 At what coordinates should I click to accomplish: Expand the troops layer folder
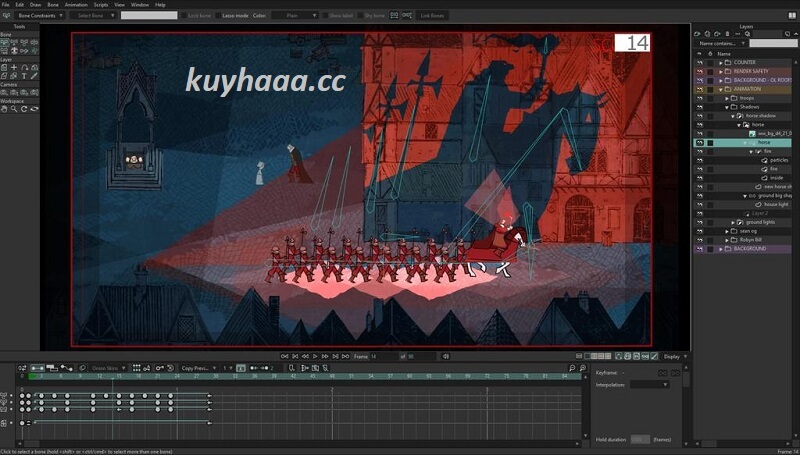(x=727, y=98)
